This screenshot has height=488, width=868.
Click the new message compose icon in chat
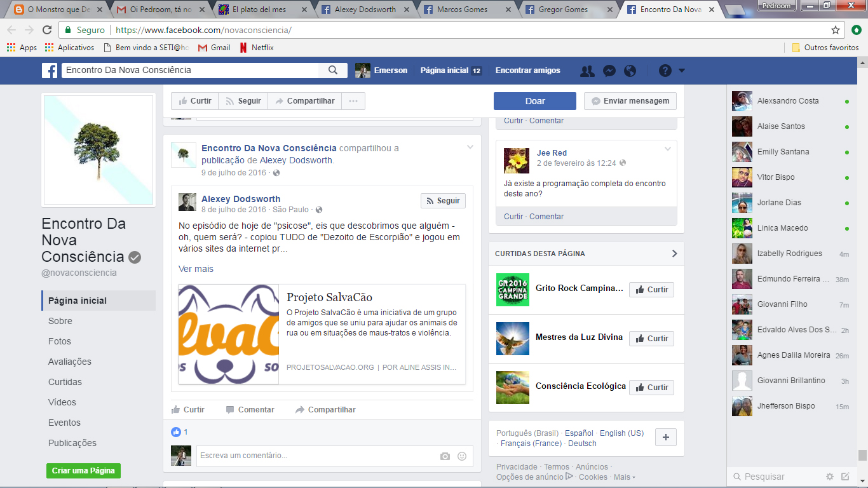[x=845, y=477]
